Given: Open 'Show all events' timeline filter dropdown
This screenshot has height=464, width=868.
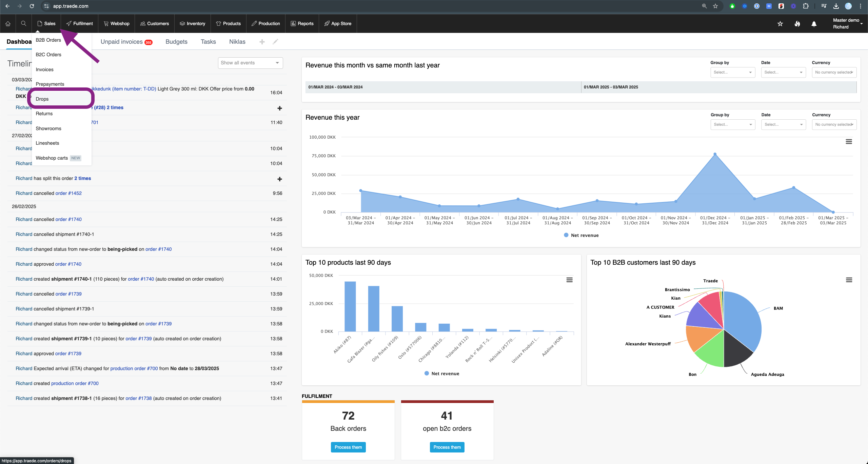Looking at the screenshot, I should click(x=250, y=63).
